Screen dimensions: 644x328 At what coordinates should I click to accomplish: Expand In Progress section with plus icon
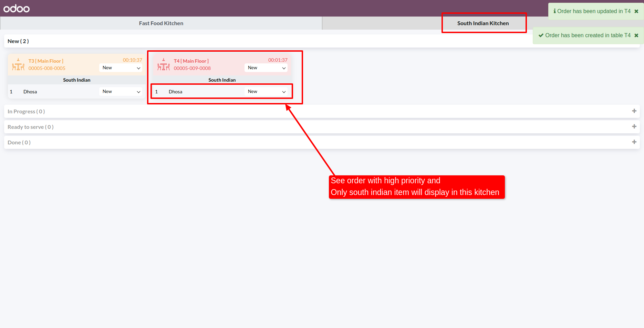[x=634, y=111]
